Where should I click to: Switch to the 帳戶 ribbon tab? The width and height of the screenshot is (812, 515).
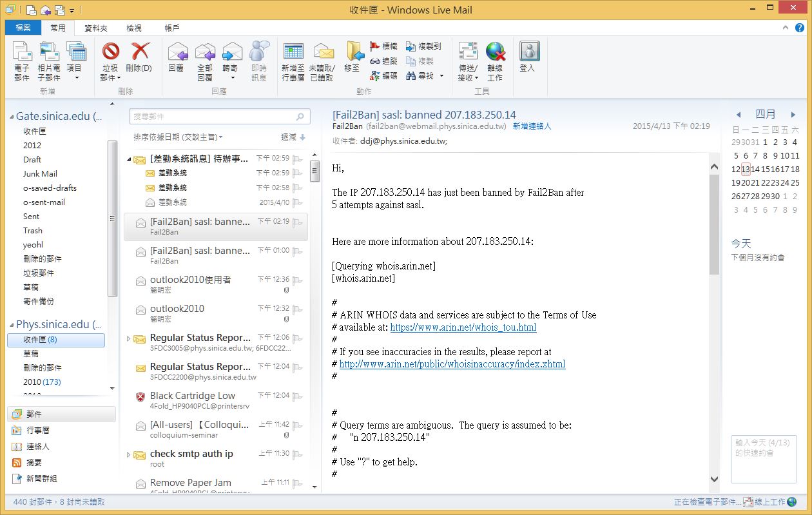(172, 28)
